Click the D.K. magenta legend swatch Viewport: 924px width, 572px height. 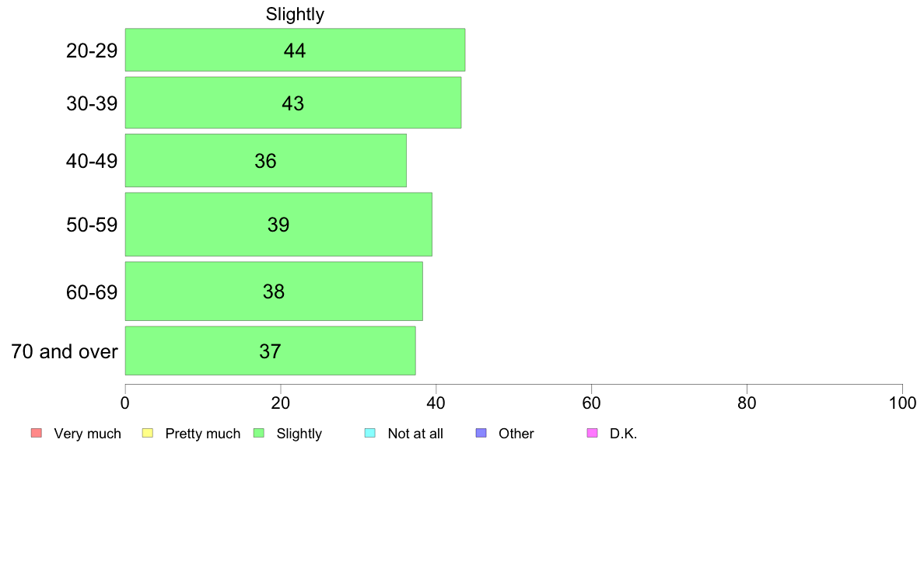click(x=592, y=433)
